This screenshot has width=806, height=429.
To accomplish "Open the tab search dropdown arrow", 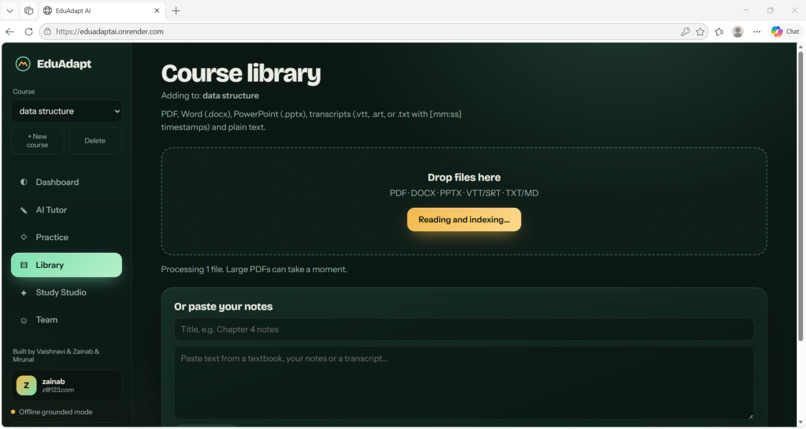I will point(10,10).
